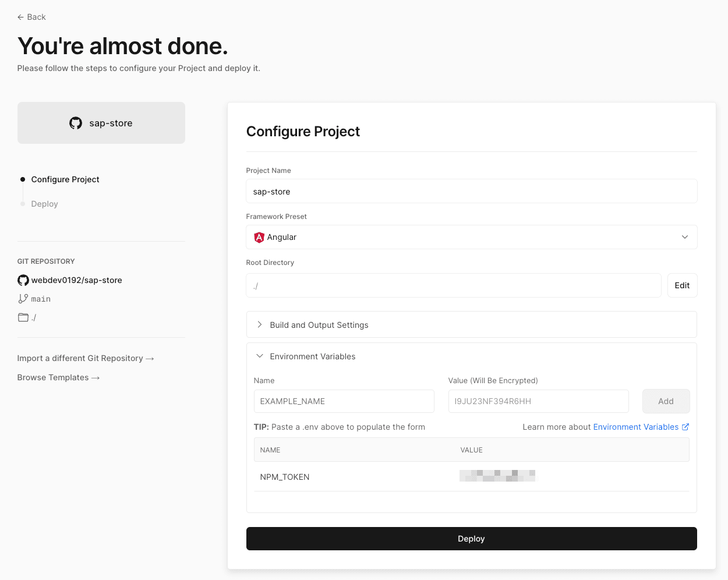Select the Configure Project step

tap(65, 179)
